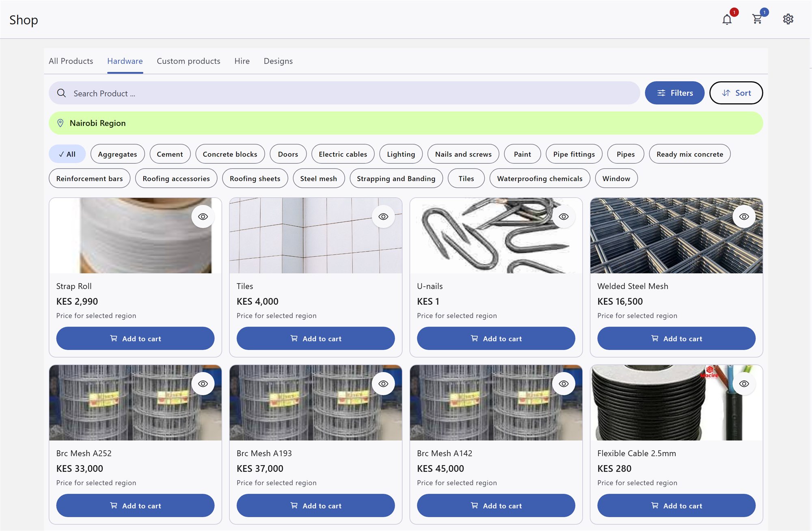The height and width of the screenshot is (531, 812).
Task: Filter by Roofing accessories
Action: 176,178
